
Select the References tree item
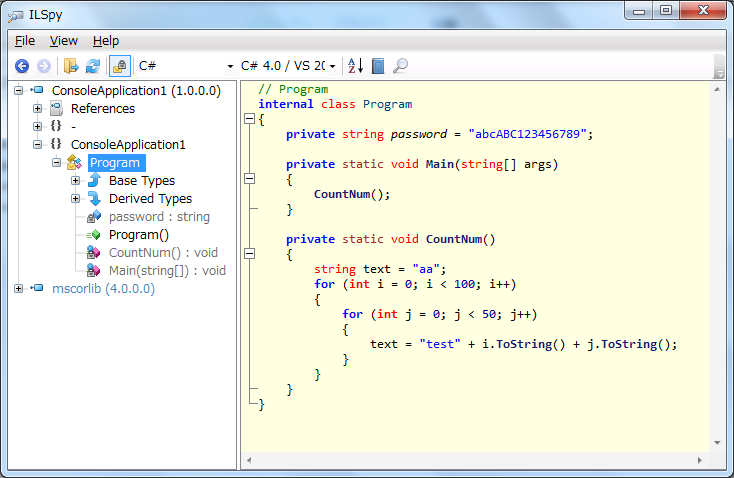coord(103,109)
